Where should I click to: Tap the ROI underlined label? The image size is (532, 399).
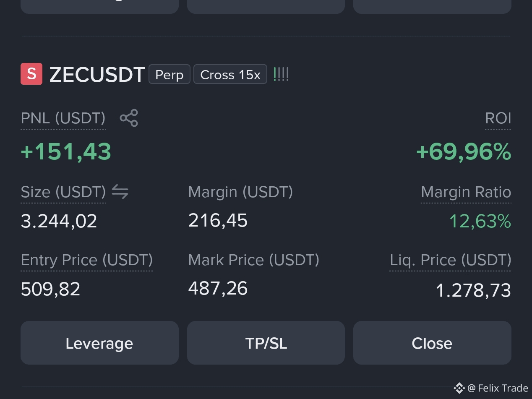point(498,118)
